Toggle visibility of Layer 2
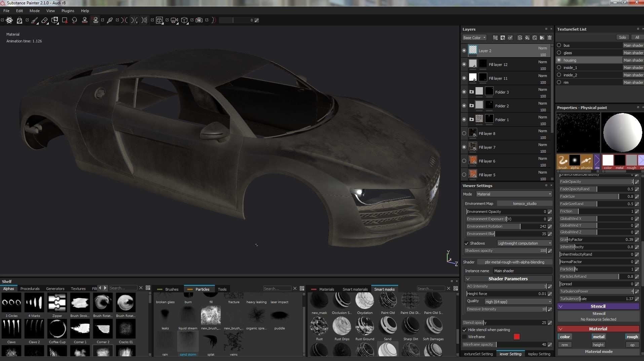 pos(464,50)
